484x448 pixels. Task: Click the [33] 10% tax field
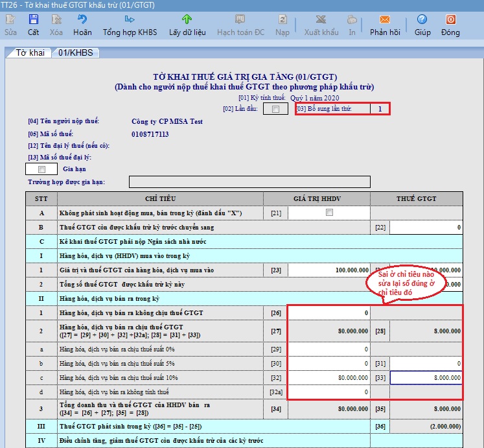426,377
